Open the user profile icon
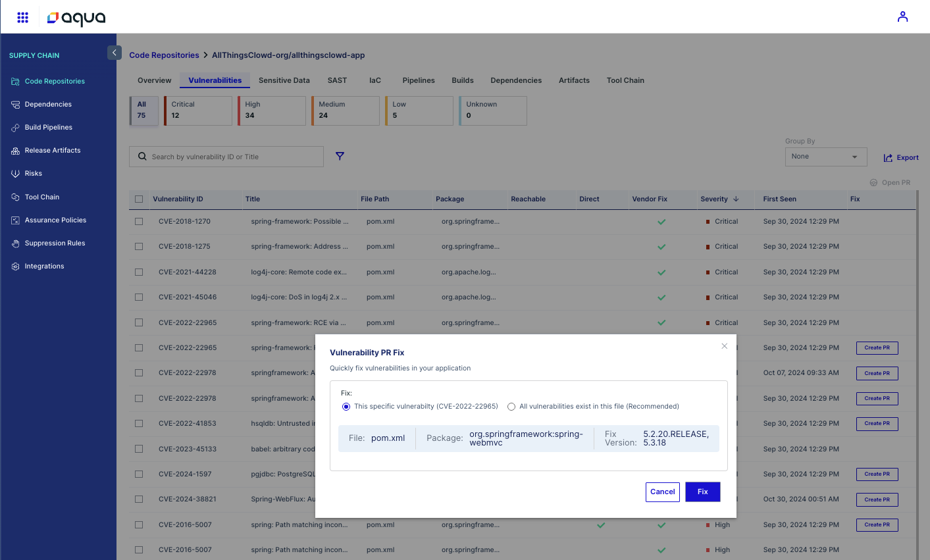The height and width of the screenshot is (560, 930). [x=902, y=16]
